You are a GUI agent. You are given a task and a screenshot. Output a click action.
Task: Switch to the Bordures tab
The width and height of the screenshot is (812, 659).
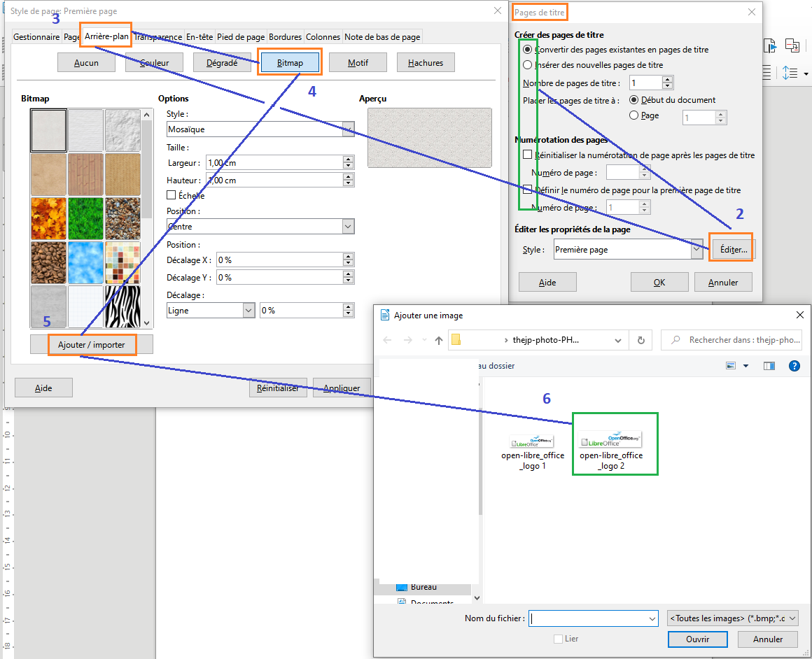click(285, 37)
